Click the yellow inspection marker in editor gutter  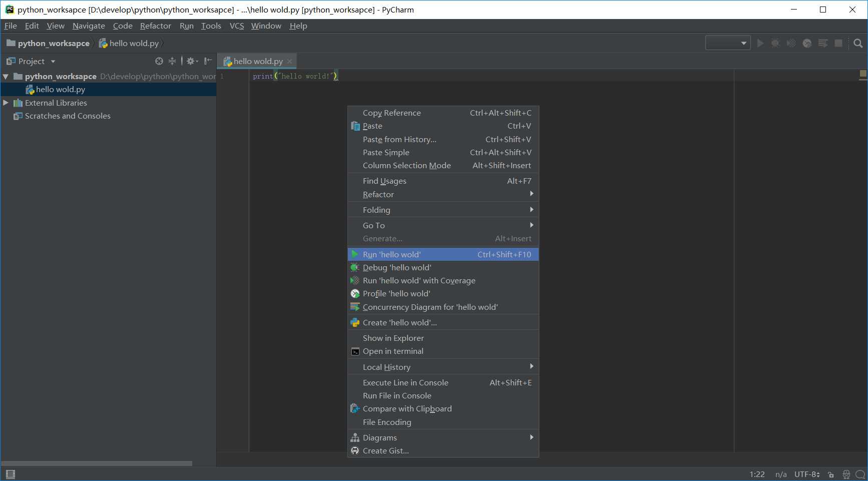click(x=863, y=74)
